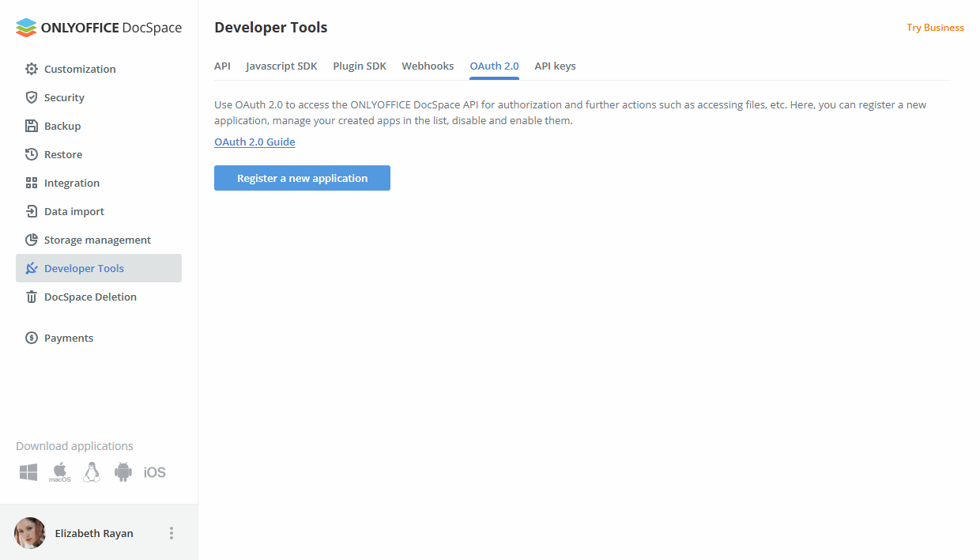The height and width of the screenshot is (560, 980).
Task: Switch to the API tab
Action: tap(222, 66)
